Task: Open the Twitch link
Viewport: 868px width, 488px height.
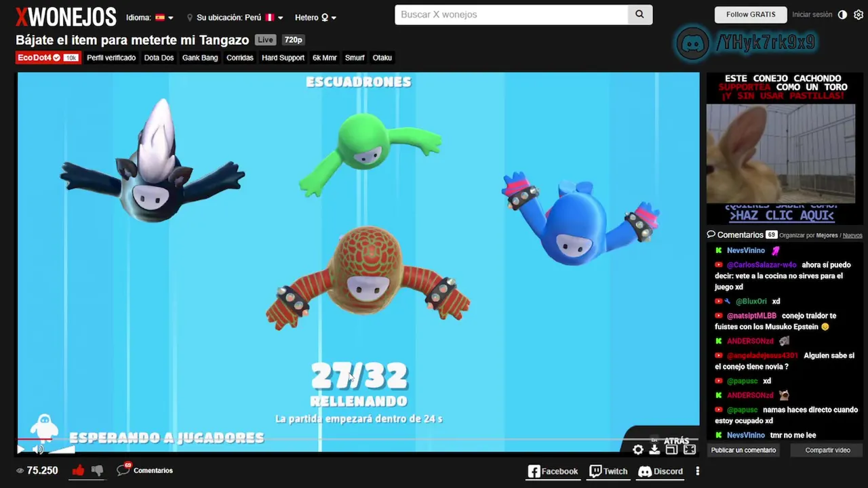Action: tap(608, 471)
